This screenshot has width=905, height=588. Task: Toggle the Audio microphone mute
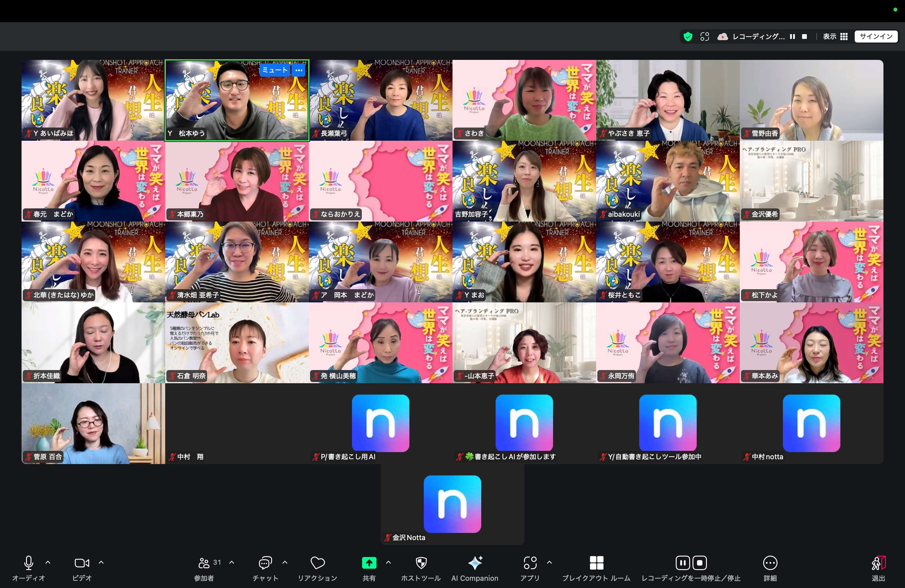(28, 563)
